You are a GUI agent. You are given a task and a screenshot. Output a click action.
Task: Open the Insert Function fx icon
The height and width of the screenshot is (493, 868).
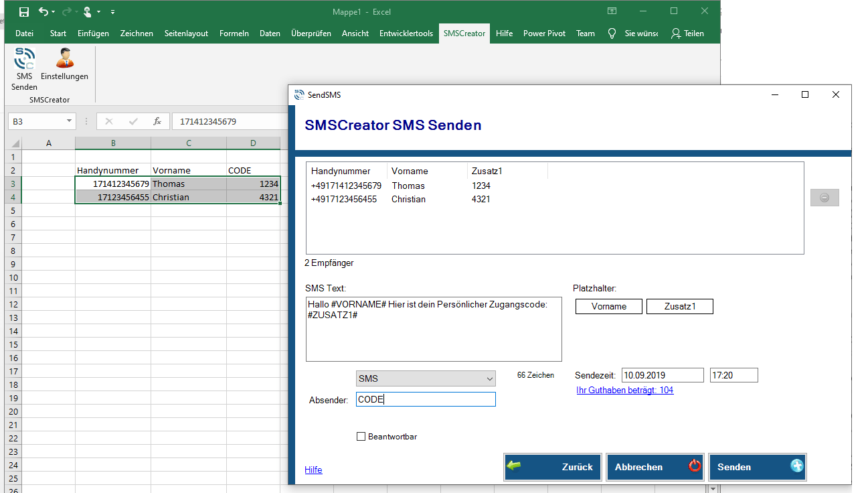pyautogui.click(x=157, y=121)
